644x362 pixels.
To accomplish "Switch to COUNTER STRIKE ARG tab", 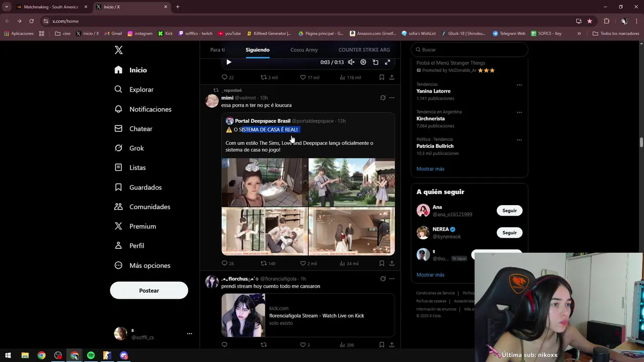I will pyautogui.click(x=364, y=50).
